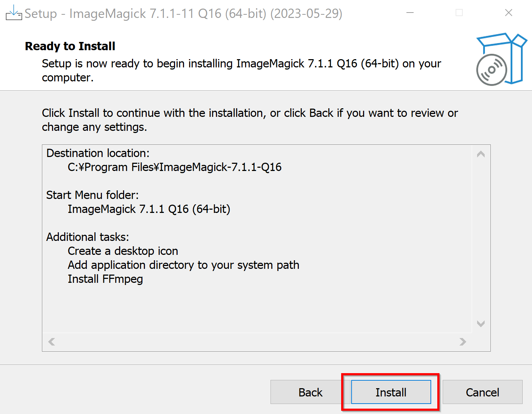This screenshot has height=414, width=532.
Task: Minimize the Setup window
Action: click(x=410, y=13)
